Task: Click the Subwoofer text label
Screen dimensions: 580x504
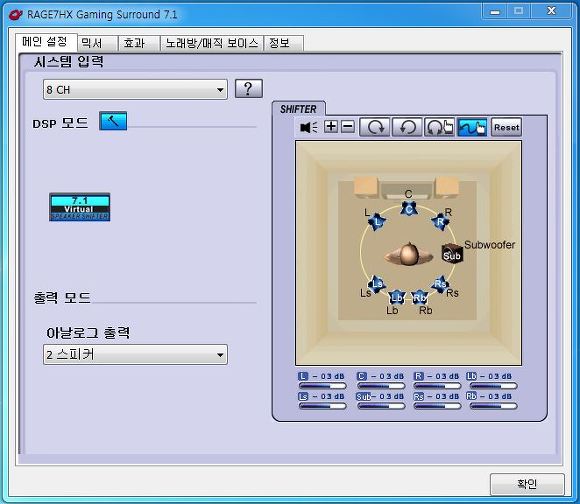Action: (489, 245)
